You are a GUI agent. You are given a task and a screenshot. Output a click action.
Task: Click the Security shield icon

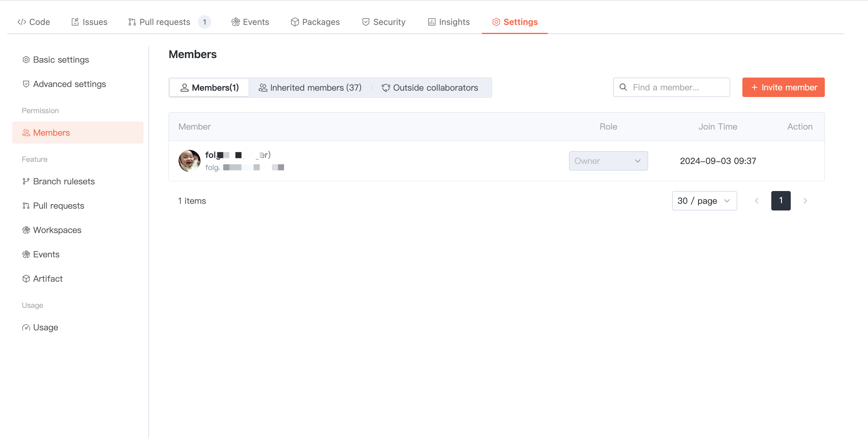(366, 22)
